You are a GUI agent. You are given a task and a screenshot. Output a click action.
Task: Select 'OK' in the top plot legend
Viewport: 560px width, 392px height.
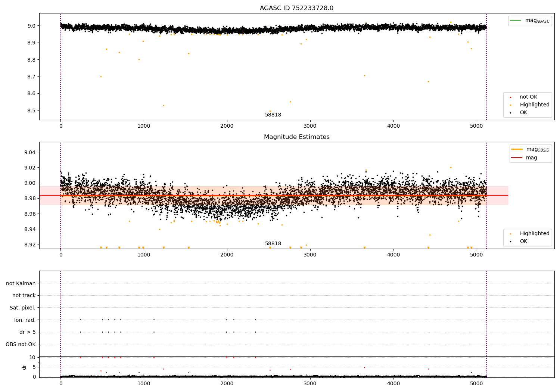pos(523,113)
